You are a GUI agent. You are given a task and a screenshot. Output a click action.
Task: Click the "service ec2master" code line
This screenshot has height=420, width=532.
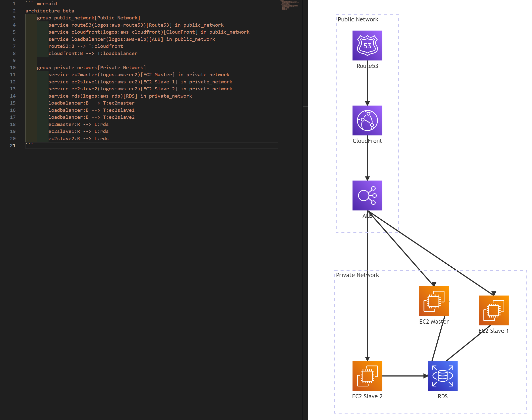[x=139, y=75]
